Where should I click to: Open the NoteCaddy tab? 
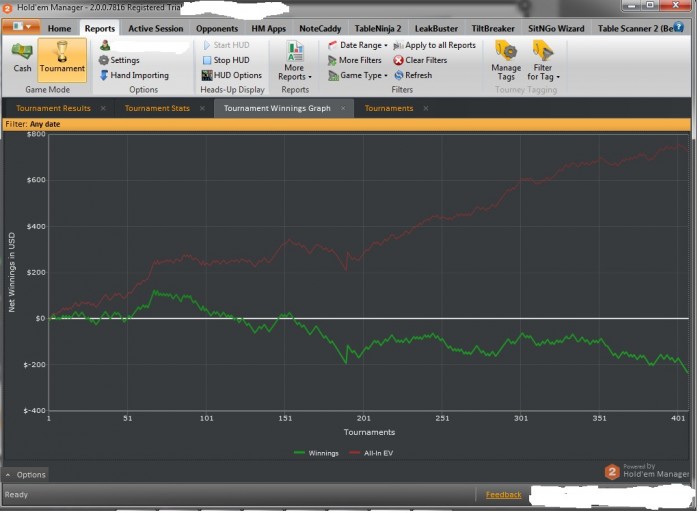tap(320, 29)
